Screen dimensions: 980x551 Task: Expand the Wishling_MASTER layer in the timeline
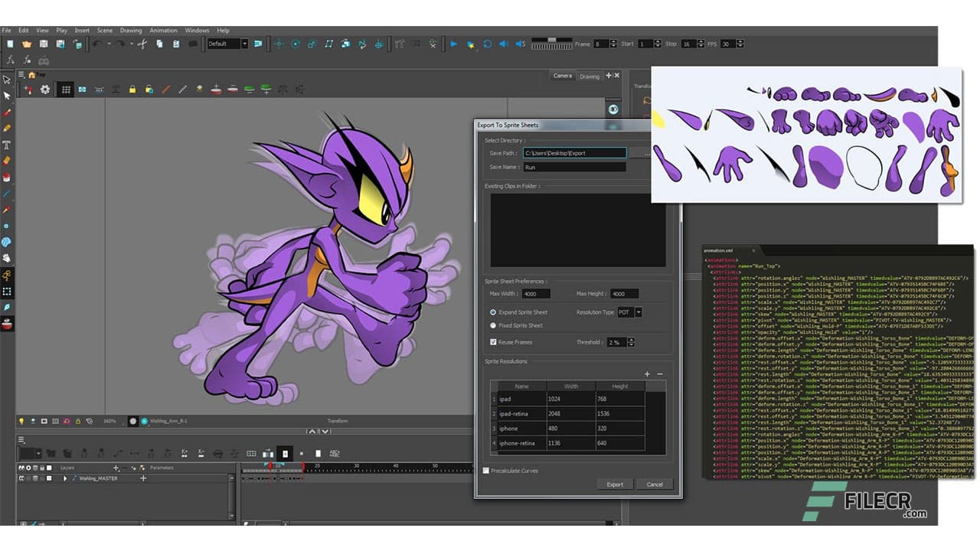[x=65, y=478]
